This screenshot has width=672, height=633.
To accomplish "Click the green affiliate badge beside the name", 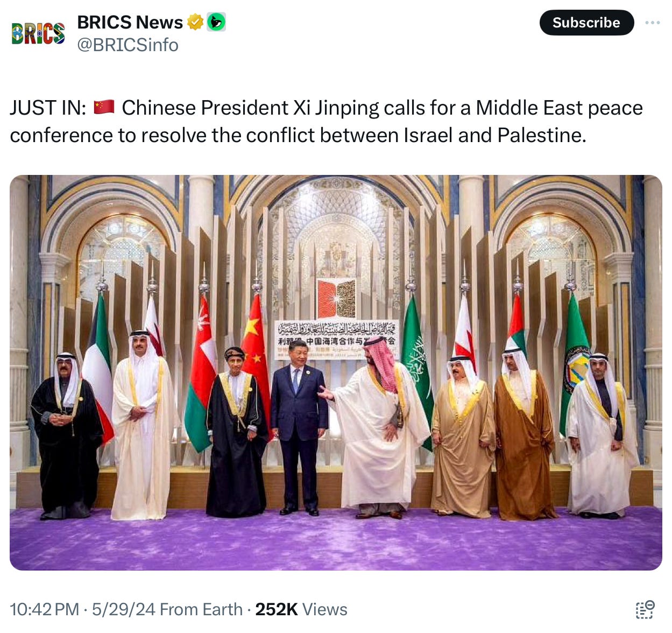I will (216, 22).
